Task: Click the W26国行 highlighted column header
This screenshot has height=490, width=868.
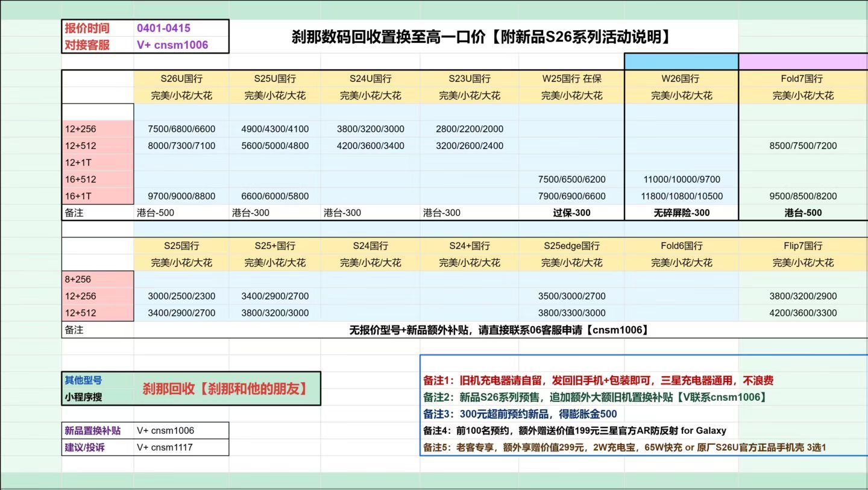Action: [681, 78]
